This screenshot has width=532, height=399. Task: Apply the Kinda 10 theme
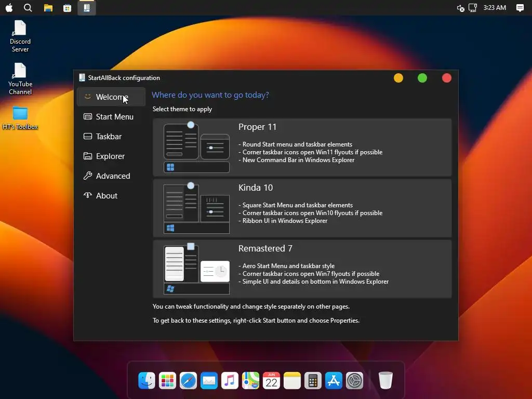coord(302,208)
